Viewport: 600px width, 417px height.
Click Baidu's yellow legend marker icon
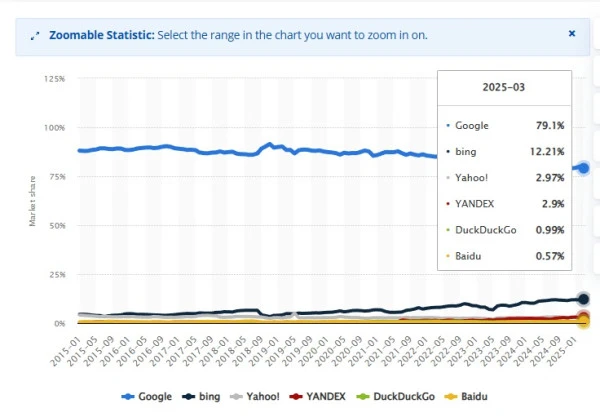[x=451, y=397]
